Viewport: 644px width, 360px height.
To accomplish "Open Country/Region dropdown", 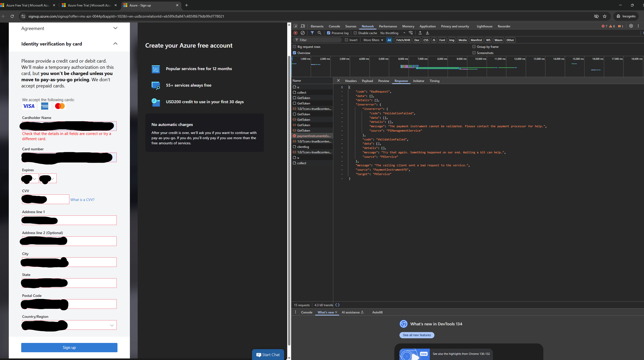I will 69,325.
